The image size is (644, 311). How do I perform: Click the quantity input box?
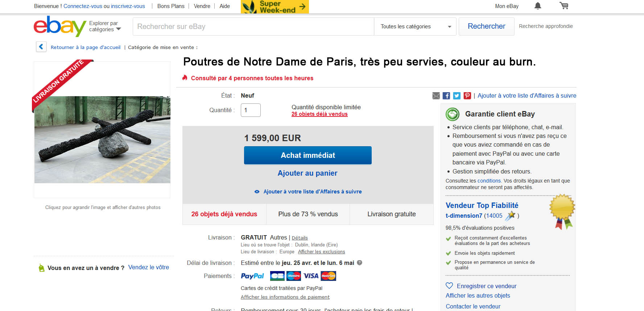click(x=251, y=110)
